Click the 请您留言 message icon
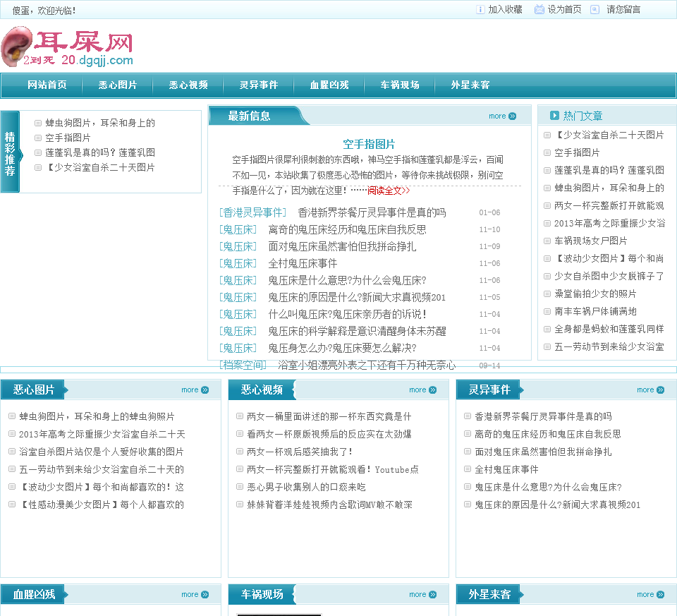 [594, 9]
